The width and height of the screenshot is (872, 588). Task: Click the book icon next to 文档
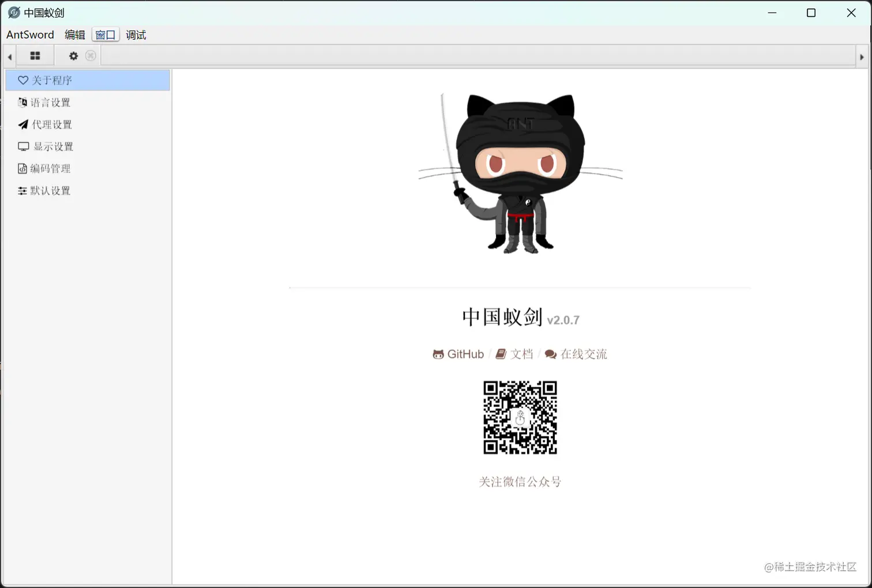coord(501,354)
